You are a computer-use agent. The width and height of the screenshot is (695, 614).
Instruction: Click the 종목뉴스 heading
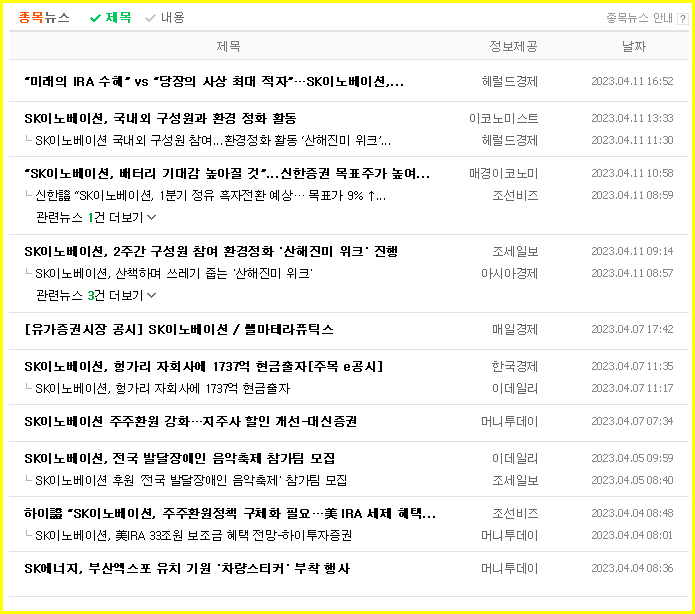(x=44, y=18)
